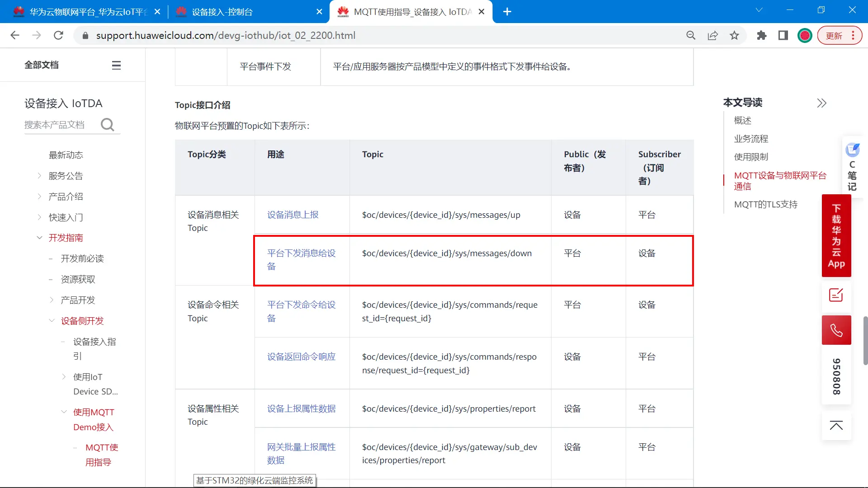This screenshot has width=868, height=488.
Task: Click the 平台下发消息给设备 link
Action: coord(301,260)
